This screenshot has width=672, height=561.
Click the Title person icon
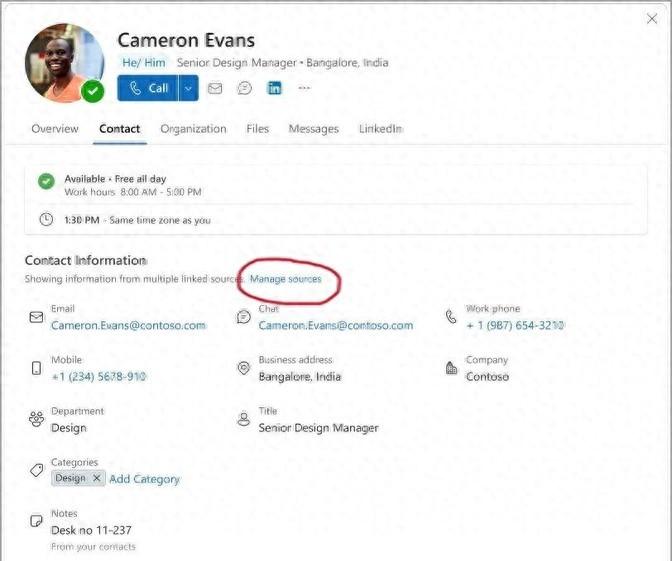[x=243, y=419]
